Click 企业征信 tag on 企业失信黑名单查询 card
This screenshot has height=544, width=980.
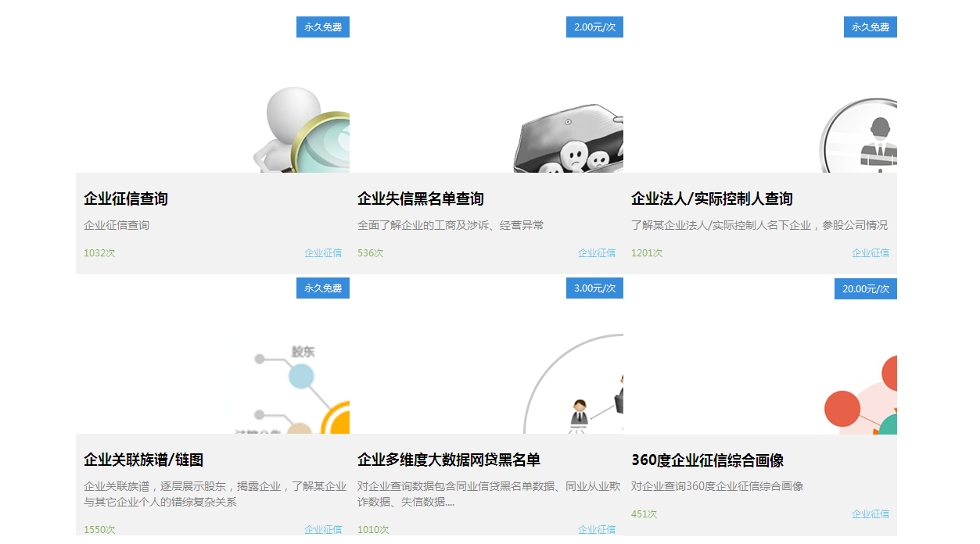click(x=597, y=252)
